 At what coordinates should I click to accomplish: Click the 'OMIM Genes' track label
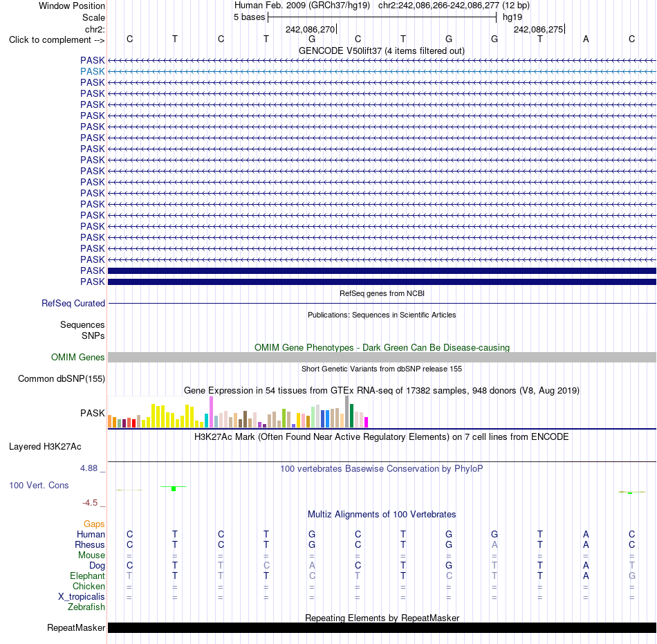point(77,358)
